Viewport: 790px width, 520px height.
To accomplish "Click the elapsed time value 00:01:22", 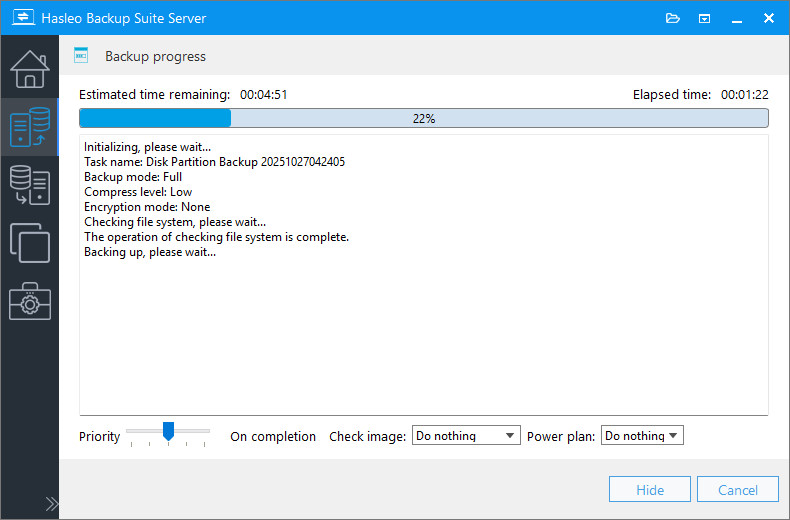I will point(745,95).
